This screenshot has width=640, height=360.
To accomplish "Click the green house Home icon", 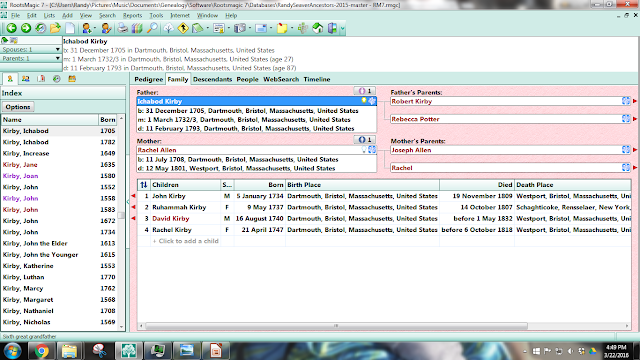I will coord(318,28).
